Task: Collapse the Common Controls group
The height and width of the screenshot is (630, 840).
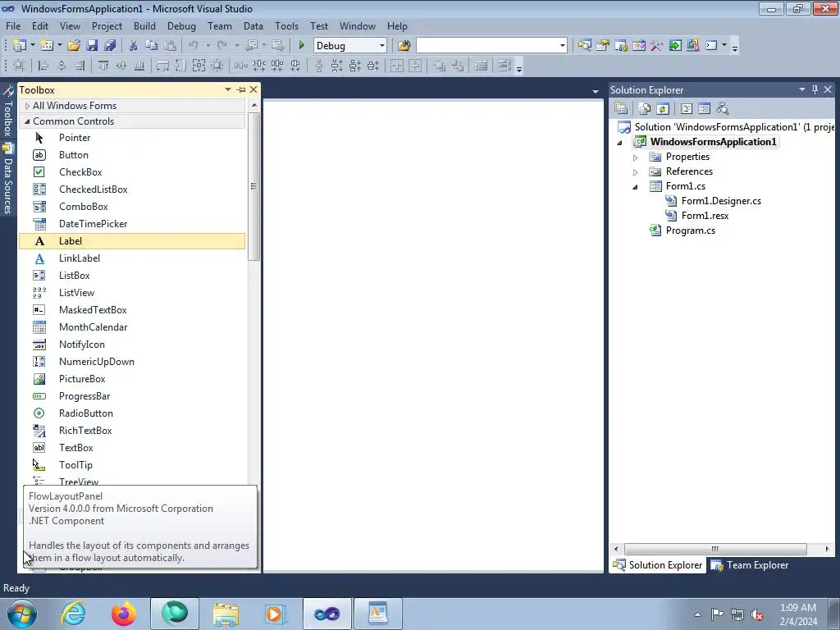Action: (27, 121)
